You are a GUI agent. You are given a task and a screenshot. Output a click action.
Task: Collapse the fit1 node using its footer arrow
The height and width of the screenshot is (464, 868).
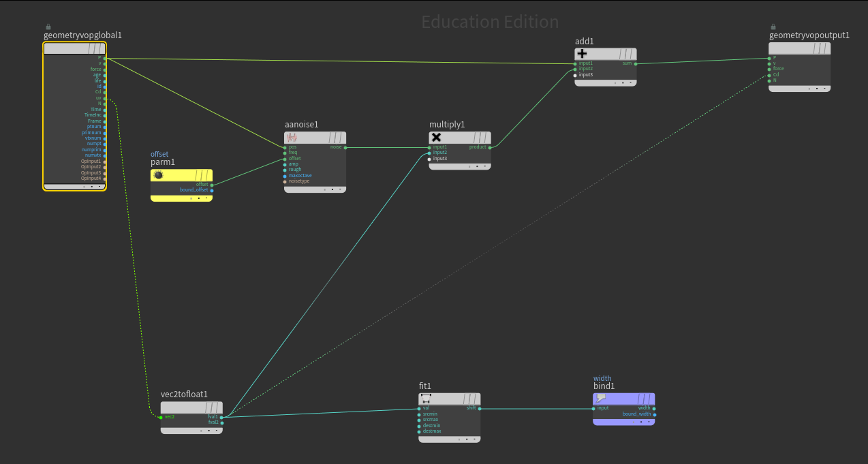tap(475, 439)
